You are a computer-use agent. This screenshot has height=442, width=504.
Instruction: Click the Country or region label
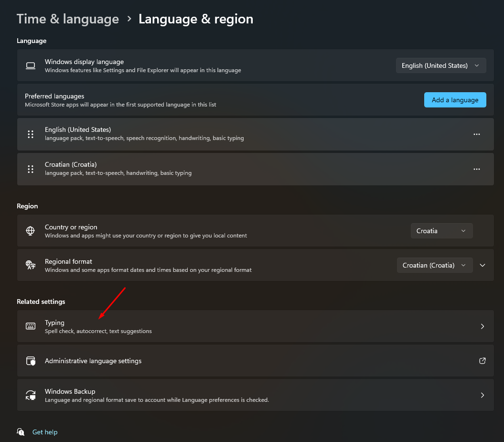[x=71, y=227]
